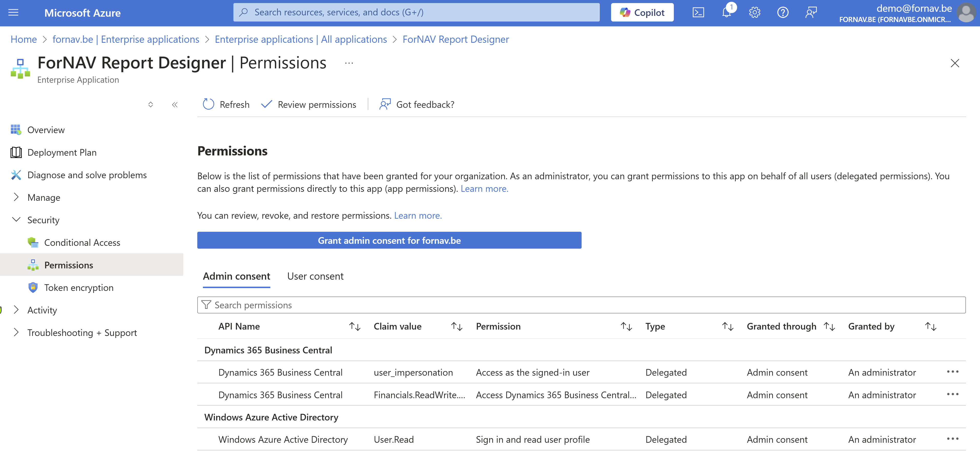Click the Microsoft Azure portal title
980x464 pixels.
[82, 13]
